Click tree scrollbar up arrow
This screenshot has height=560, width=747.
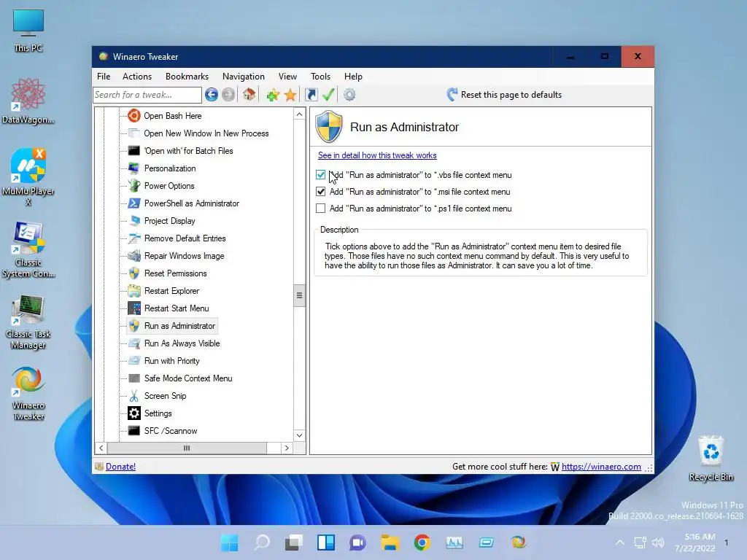(299, 114)
